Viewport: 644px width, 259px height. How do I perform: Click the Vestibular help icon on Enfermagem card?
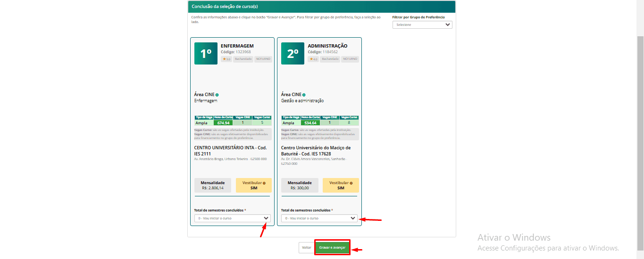coord(264,183)
